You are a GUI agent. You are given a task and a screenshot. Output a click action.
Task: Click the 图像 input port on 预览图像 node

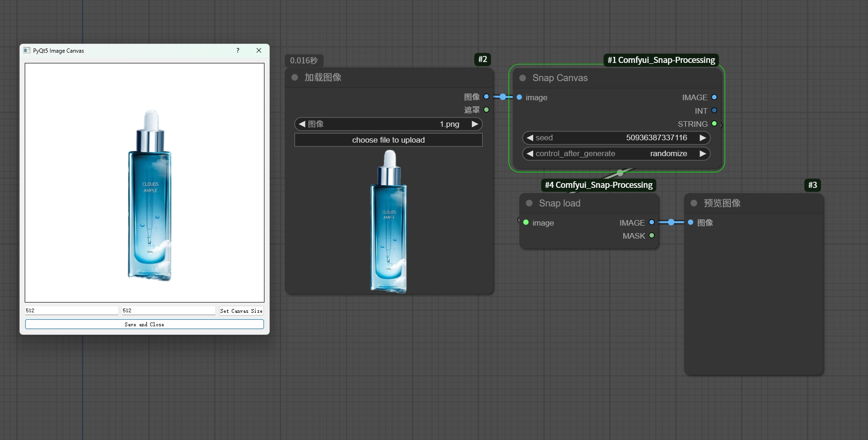pos(691,222)
